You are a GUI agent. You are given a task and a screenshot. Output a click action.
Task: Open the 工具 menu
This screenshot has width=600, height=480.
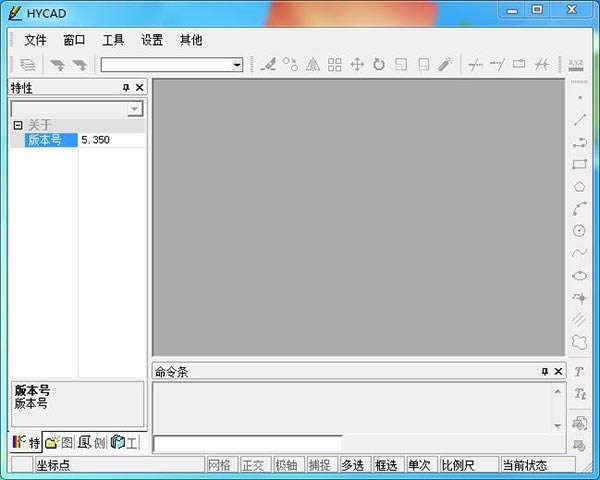point(113,40)
